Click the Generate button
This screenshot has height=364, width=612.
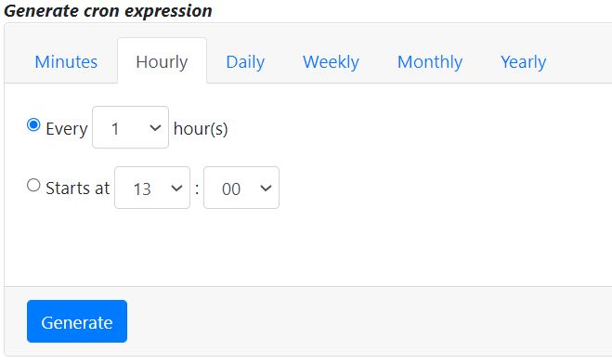coord(77,321)
